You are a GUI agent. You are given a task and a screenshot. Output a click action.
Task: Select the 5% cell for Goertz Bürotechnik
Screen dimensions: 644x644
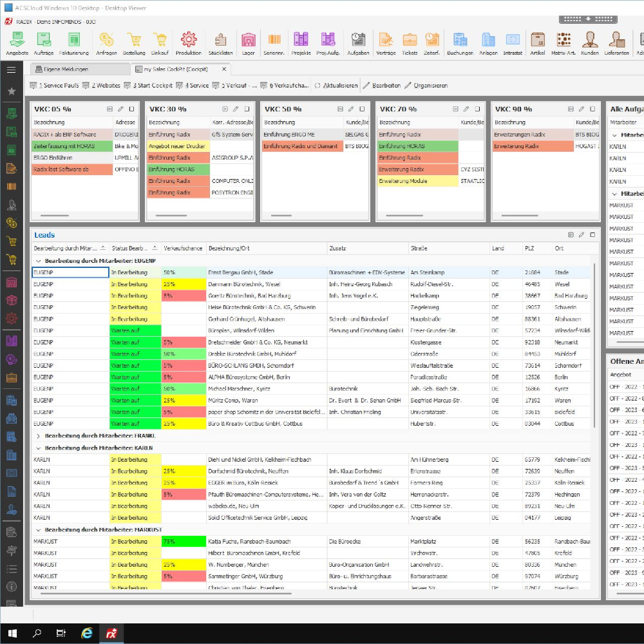tap(184, 296)
